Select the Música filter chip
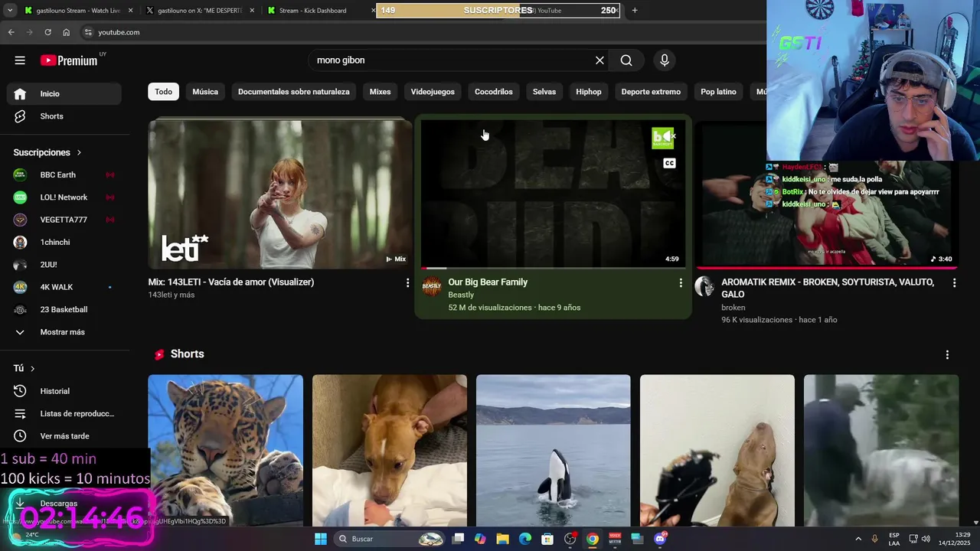The height and width of the screenshot is (551, 980). (x=205, y=92)
